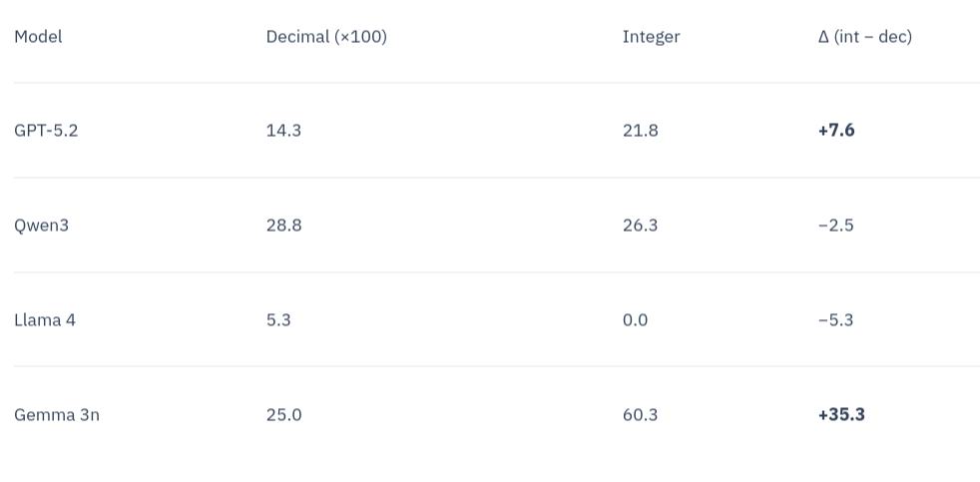Select the 26.3 integer score cell
The image size is (980, 482).
640,226
